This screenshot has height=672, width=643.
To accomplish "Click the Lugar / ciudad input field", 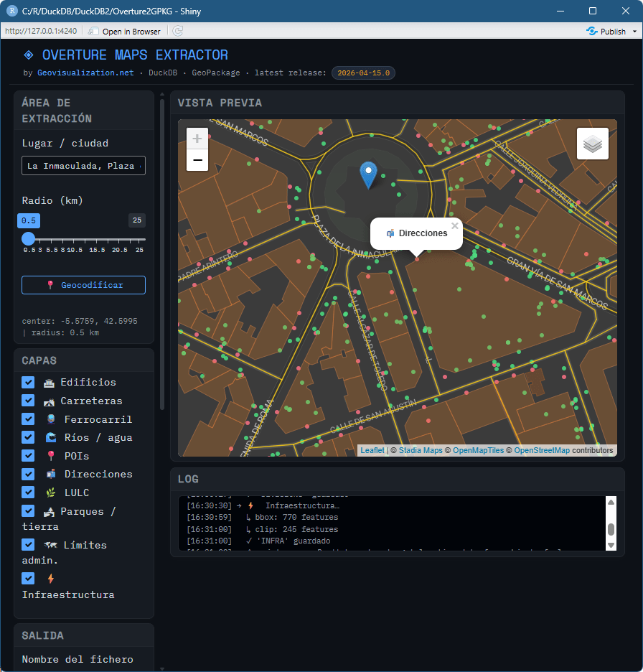I will click(x=83, y=165).
